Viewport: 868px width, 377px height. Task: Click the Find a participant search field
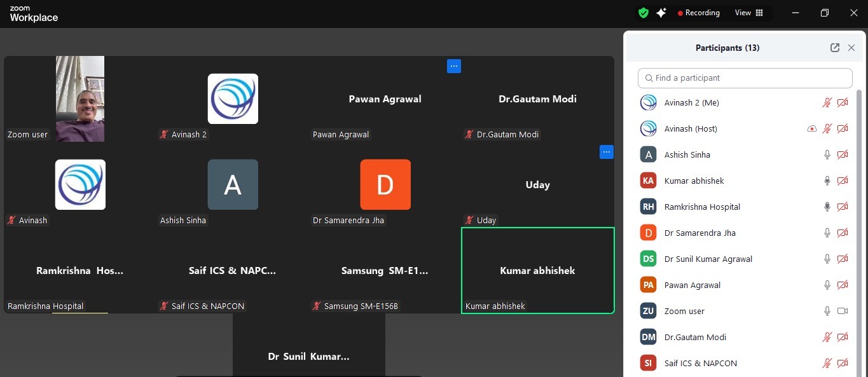745,78
